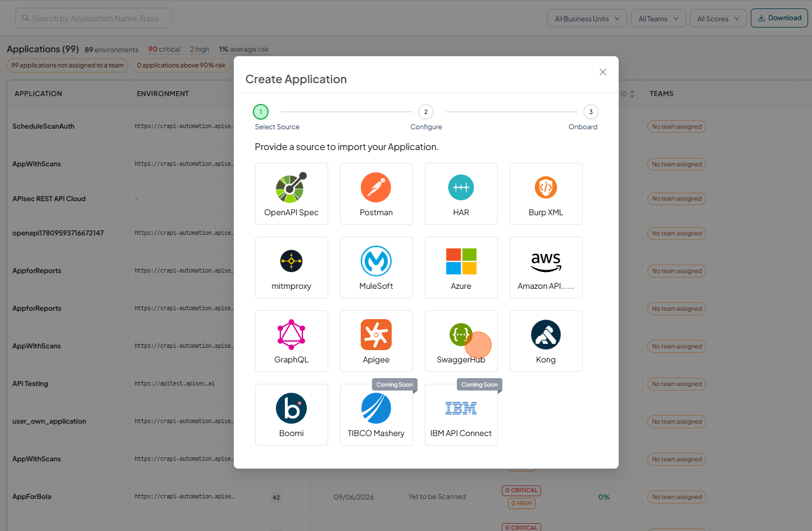Click No team assigned for API Testing
Screen dimensions: 812x531
(677, 384)
